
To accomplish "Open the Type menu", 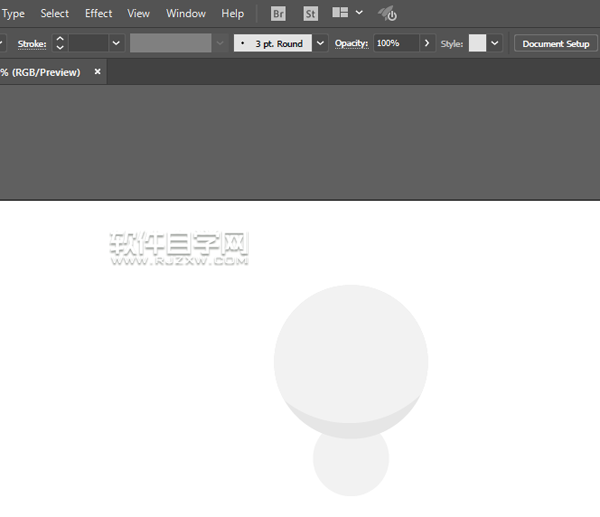I will pos(13,14).
